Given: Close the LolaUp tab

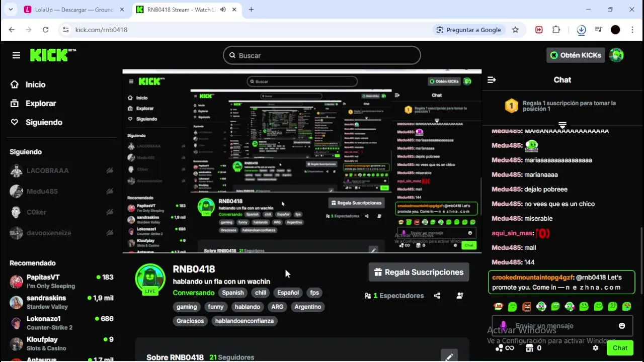Looking at the screenshot, I should [x=122, y=10].
